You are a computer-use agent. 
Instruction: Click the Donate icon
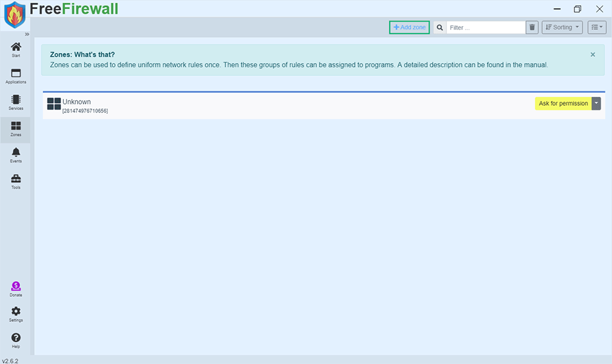[x=16, y=289]
